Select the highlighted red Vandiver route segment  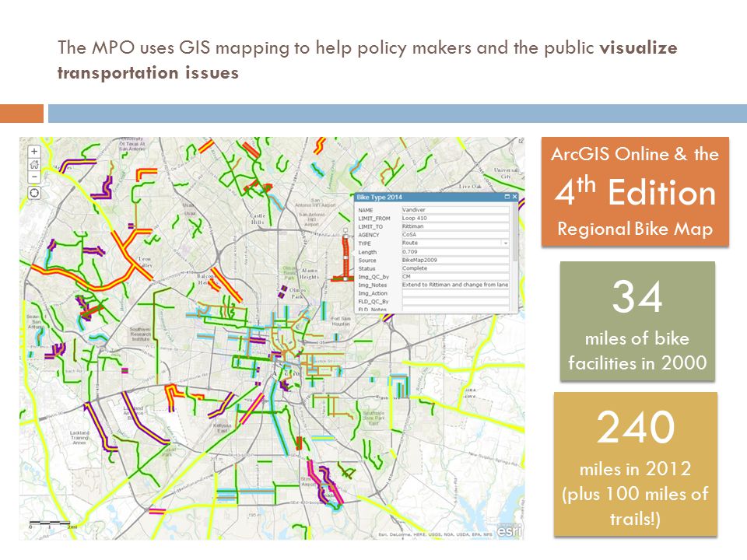tap(345, 257)
